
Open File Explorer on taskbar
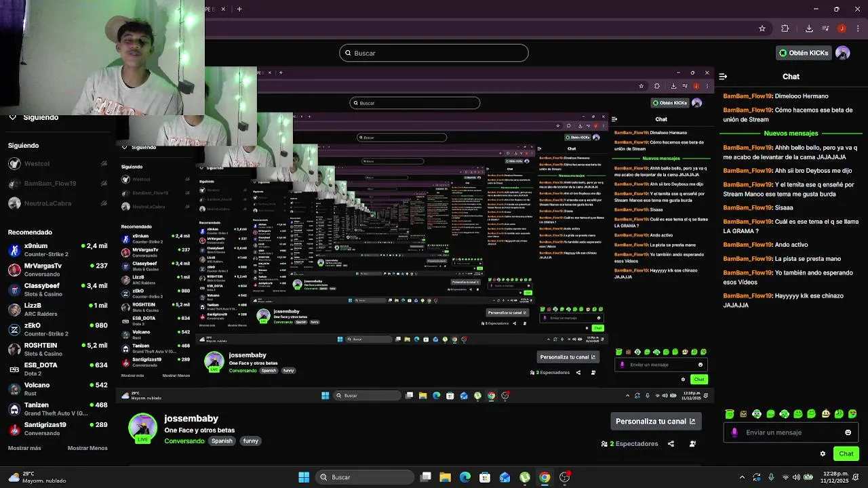click(445, 477)
